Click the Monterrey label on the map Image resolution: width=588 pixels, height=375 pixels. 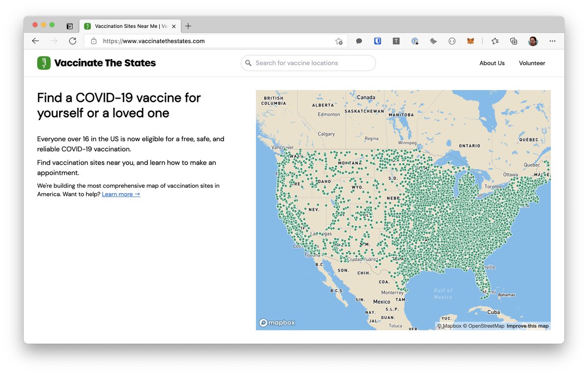point(392,293)
